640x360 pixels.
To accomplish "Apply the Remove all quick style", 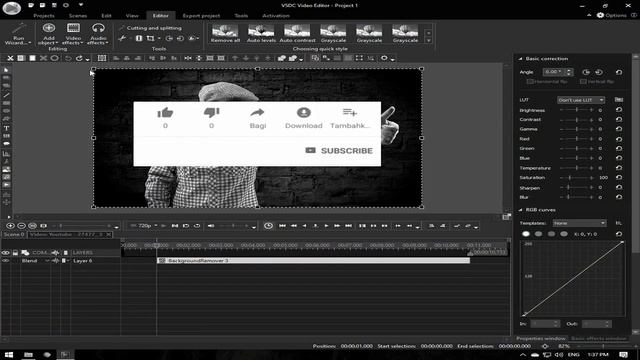I will (225, 33).
